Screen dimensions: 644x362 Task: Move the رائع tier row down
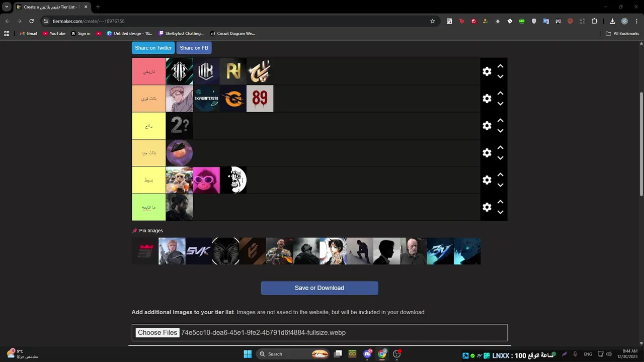pos(500,131)
